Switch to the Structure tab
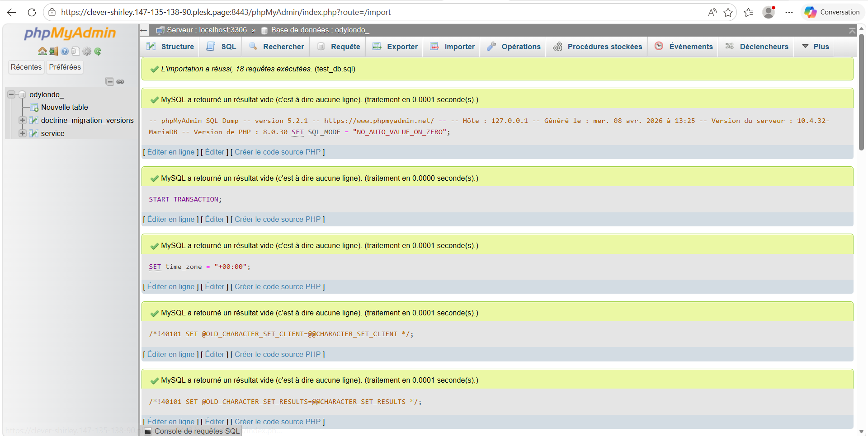Screen dimensions: 868x436 170,47
